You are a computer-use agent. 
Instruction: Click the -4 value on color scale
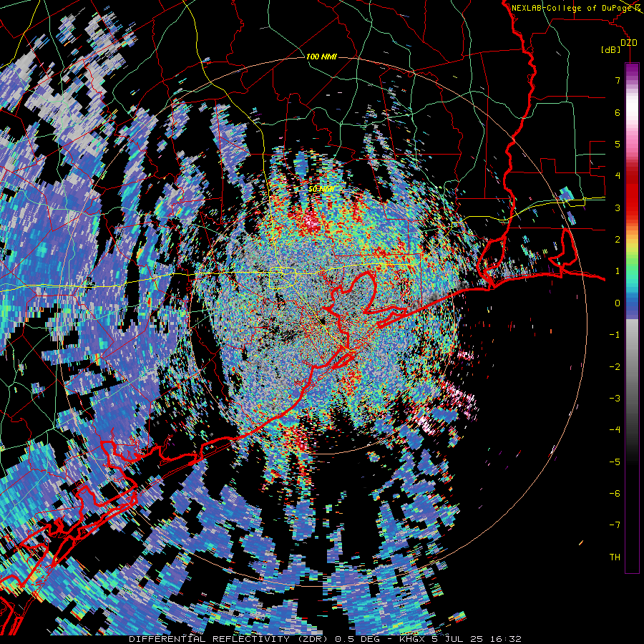point(615,430)
